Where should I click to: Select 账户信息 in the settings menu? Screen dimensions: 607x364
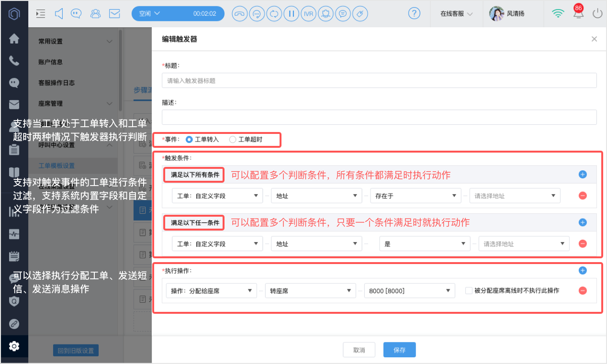[x=50, y=62]
